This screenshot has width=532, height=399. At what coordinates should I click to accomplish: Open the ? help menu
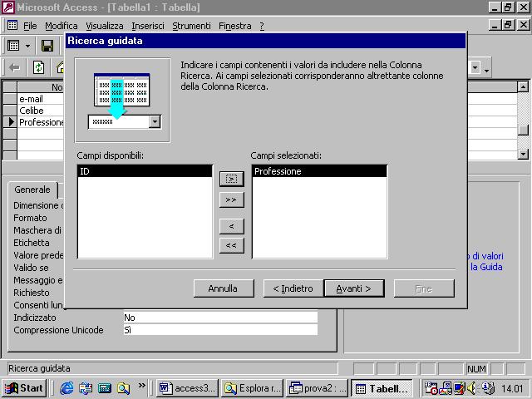click(262, 26)
